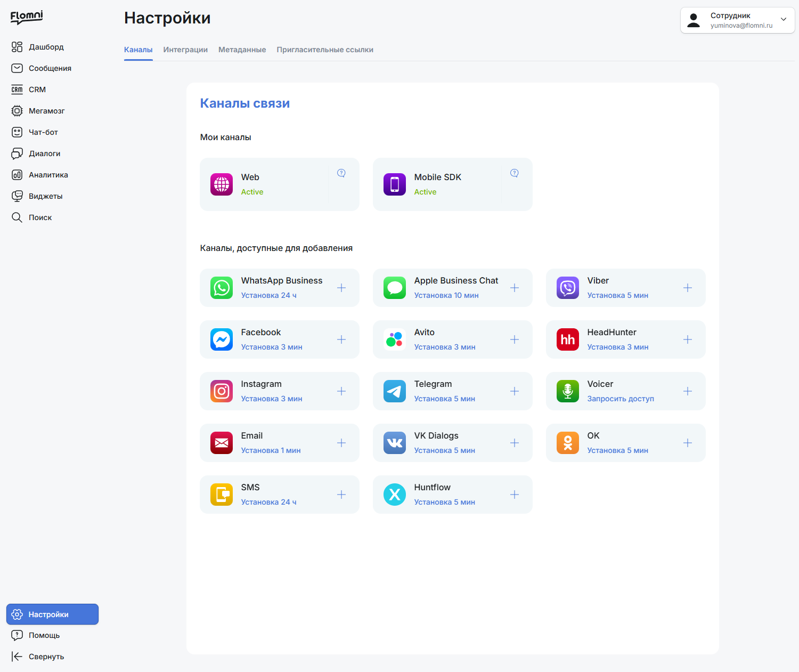The height and width of the screenshot is (672, 799).
Task: Click the WhatsApp Business channel icon
Action: pyautogui.click(x=222, y=288)
